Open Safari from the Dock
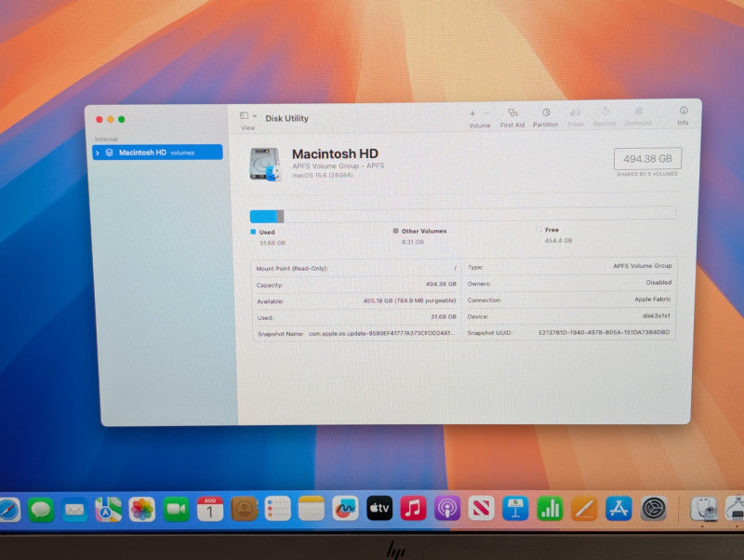Image resolution: width=744 pixels, height=560 pixels. (x=8, y=510)
